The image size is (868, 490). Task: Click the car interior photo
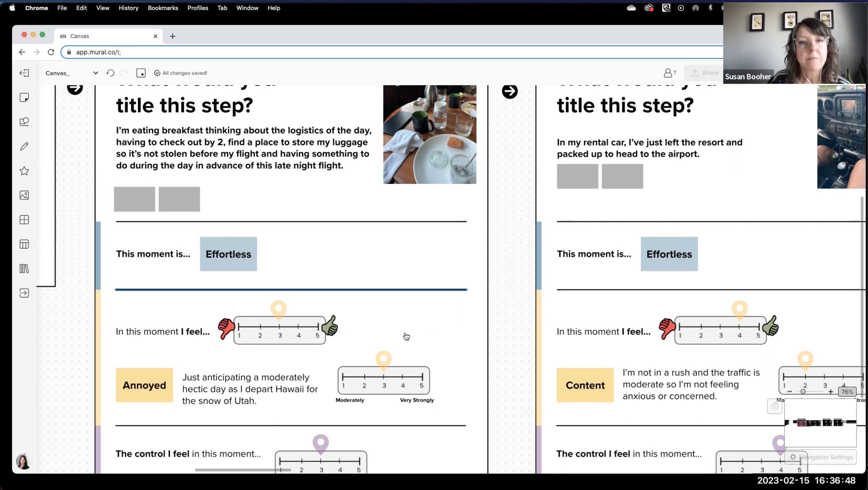tap(841, 137)
